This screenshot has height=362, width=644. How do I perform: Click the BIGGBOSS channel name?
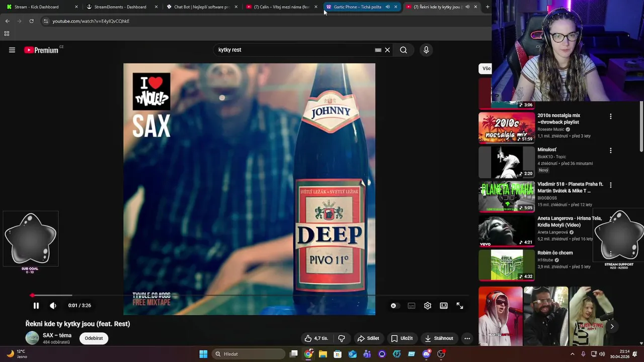[x=547, y=198]
